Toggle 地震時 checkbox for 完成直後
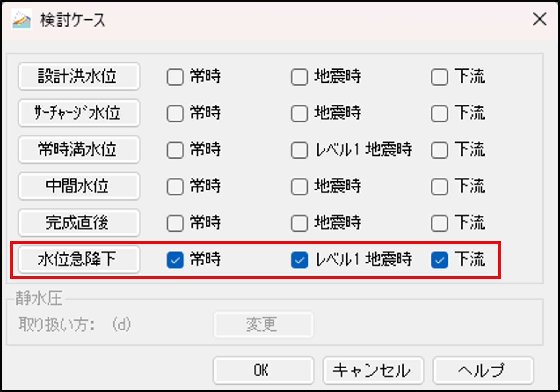560x392 pixels. coord(299,223)
